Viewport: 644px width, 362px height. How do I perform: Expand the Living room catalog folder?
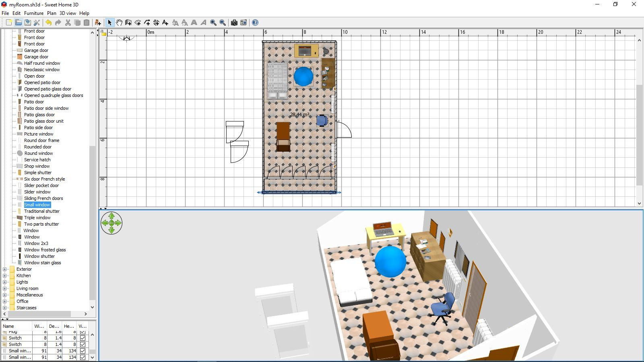[x=4, y=288]
